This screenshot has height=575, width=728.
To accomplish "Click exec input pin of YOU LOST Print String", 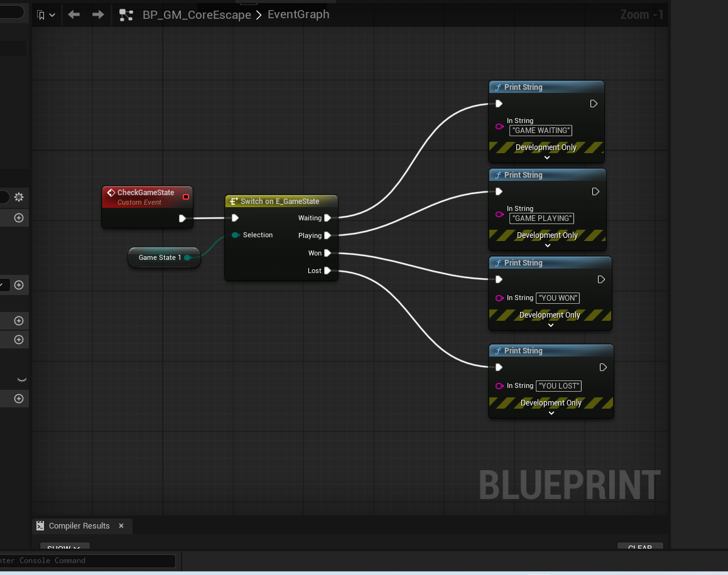I will [499, 368].
